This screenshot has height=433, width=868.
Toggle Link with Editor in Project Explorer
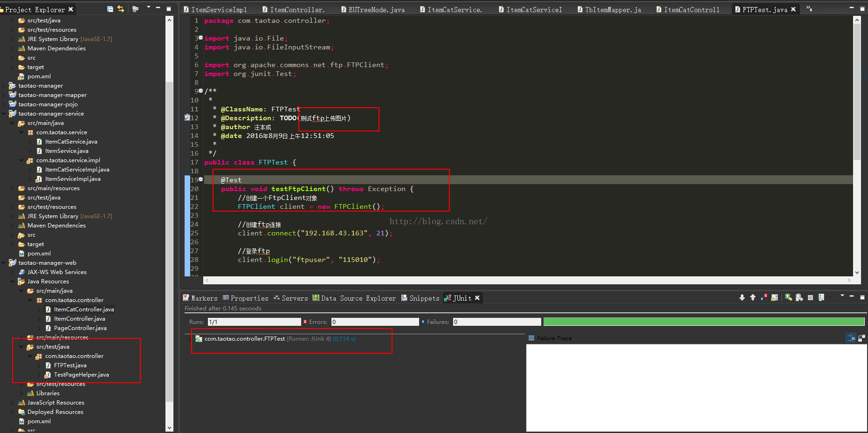pyautogui.click(x=121, y=9)
